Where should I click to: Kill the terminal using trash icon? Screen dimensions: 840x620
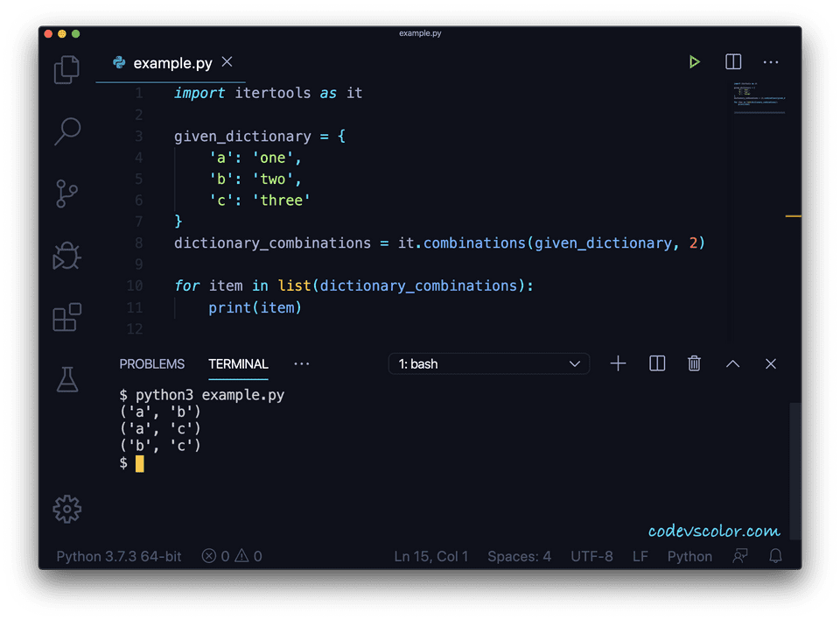click(694, 363)
